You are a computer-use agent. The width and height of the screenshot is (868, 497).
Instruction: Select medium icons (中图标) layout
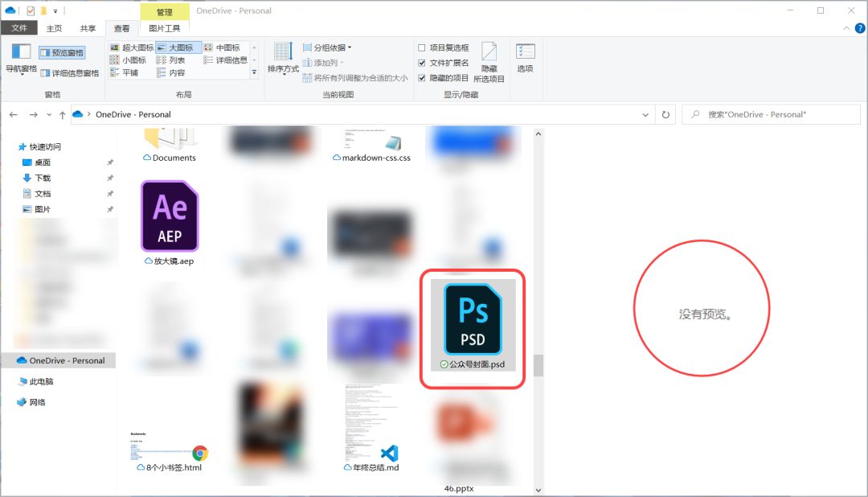click(224, 47)
